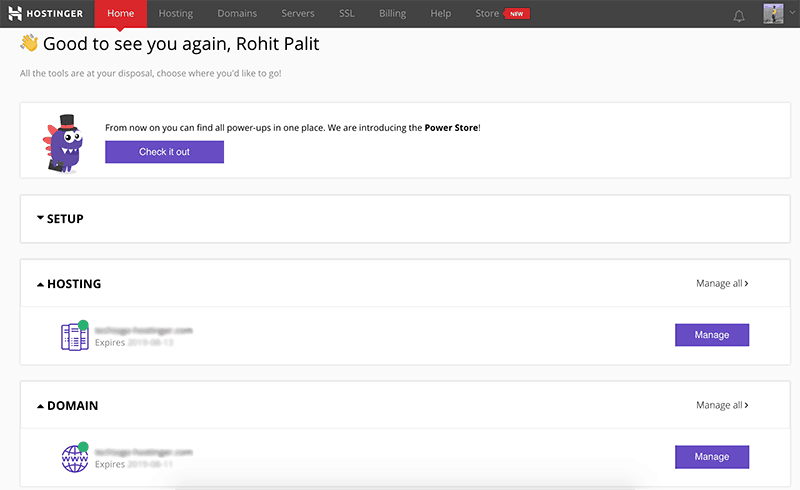The height and width of the screenshot is (490, 800).
Task: Click the blurred domain name entry
Action: point(143,452)
